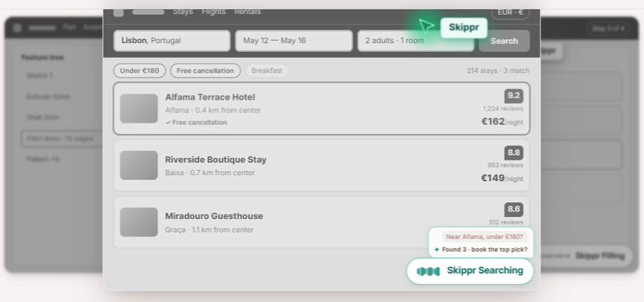Switch to the Flights tab
The width and height of the screenshot is (644, 302).
click(214, 12)
